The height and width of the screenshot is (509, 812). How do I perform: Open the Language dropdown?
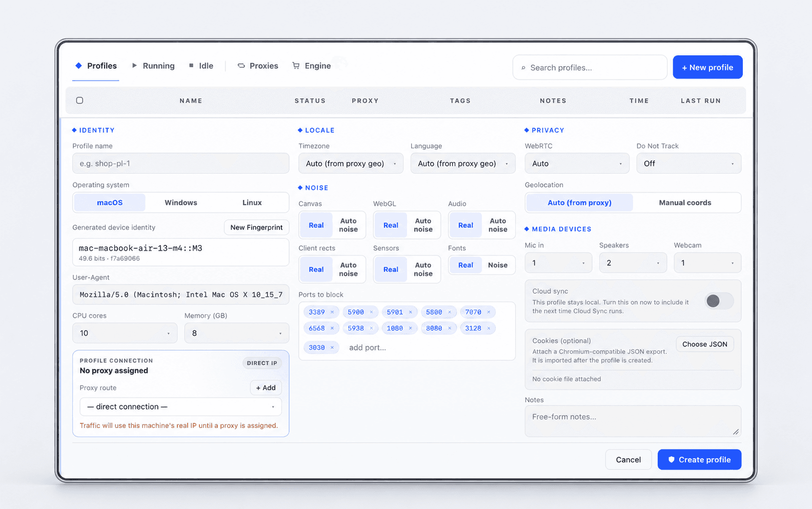click(463, 164)
